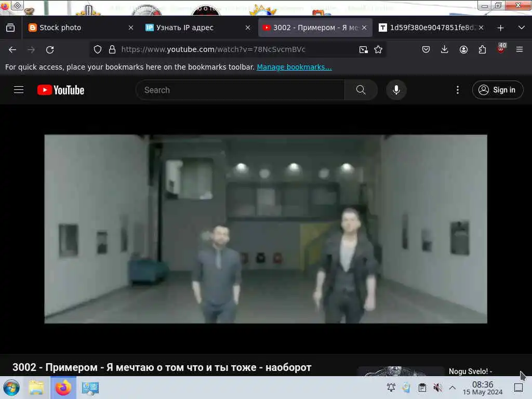The image size is (532, 399).
Task: Close the Узнать IP адрес tab
Action: (248, 28)
